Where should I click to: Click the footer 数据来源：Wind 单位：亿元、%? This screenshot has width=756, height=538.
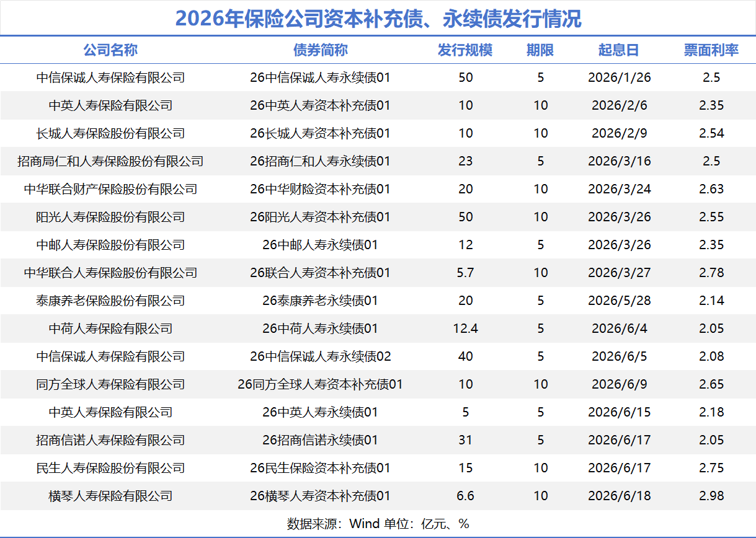click(378, 524)
